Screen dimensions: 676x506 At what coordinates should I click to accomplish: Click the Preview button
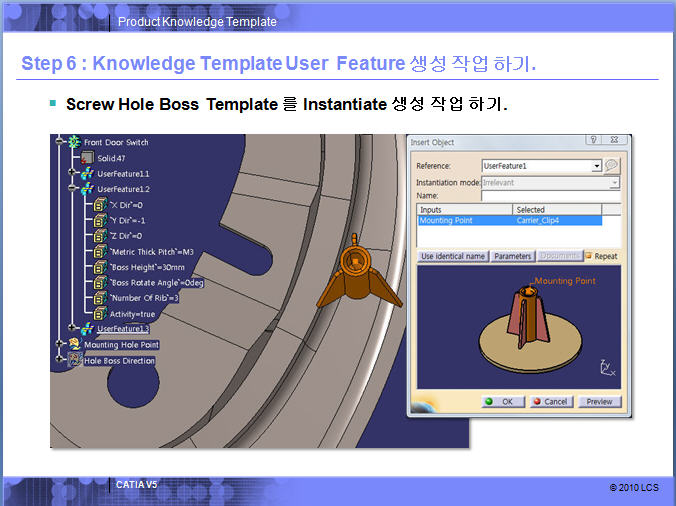click(598, 402)
